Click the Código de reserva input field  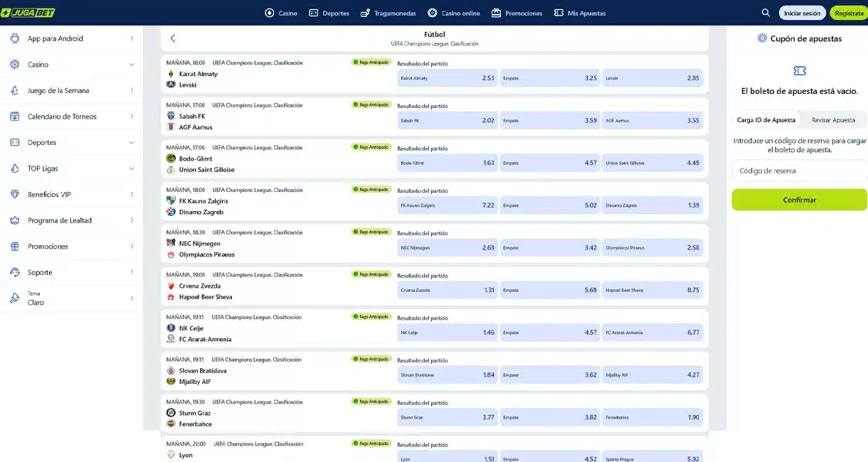point(800,171)
